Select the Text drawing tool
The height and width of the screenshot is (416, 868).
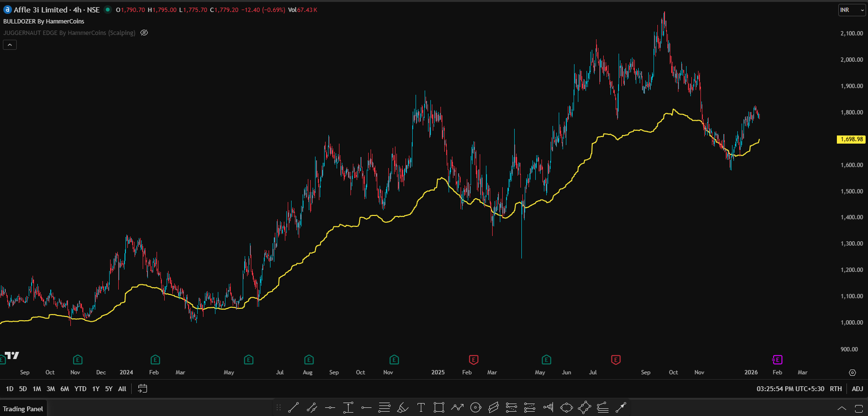tap(421, 407)
